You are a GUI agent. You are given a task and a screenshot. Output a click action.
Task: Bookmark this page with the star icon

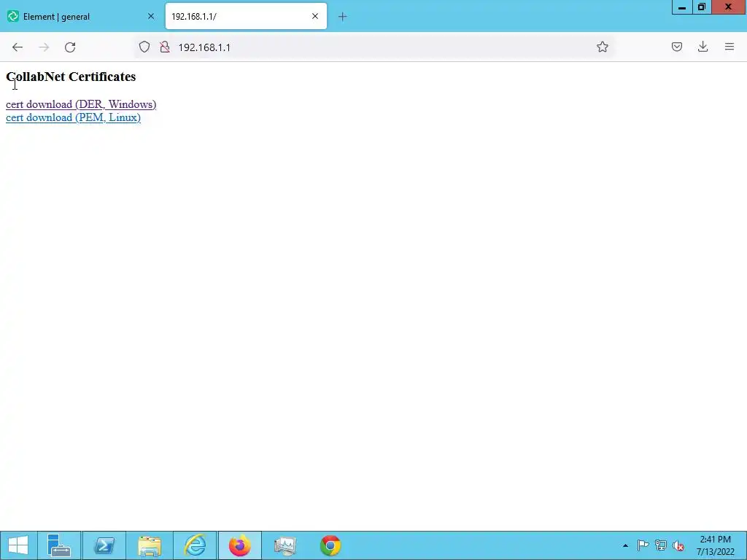tap(602, 47)
